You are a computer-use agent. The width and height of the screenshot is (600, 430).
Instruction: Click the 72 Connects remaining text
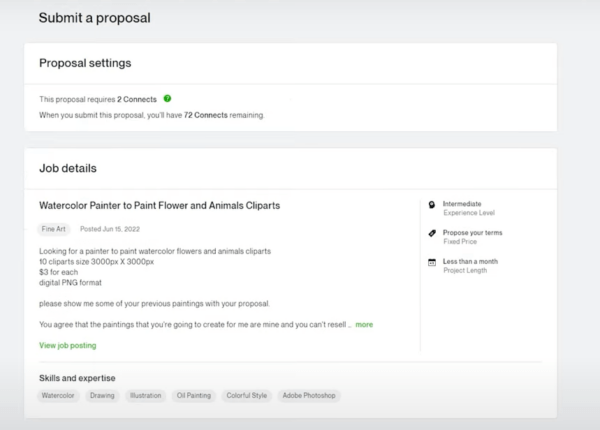point(224,115)
